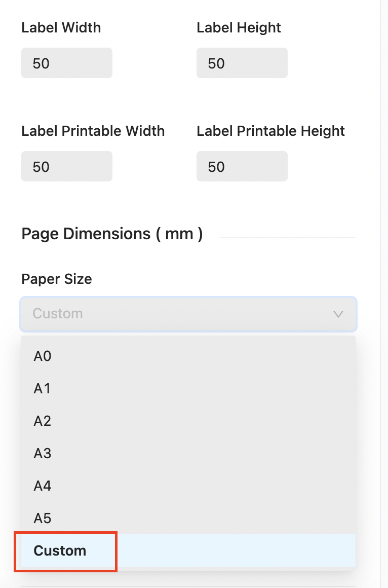Focus the Label Printable Height field
Screen dimensions: 388x588
[x=242, y=167]
